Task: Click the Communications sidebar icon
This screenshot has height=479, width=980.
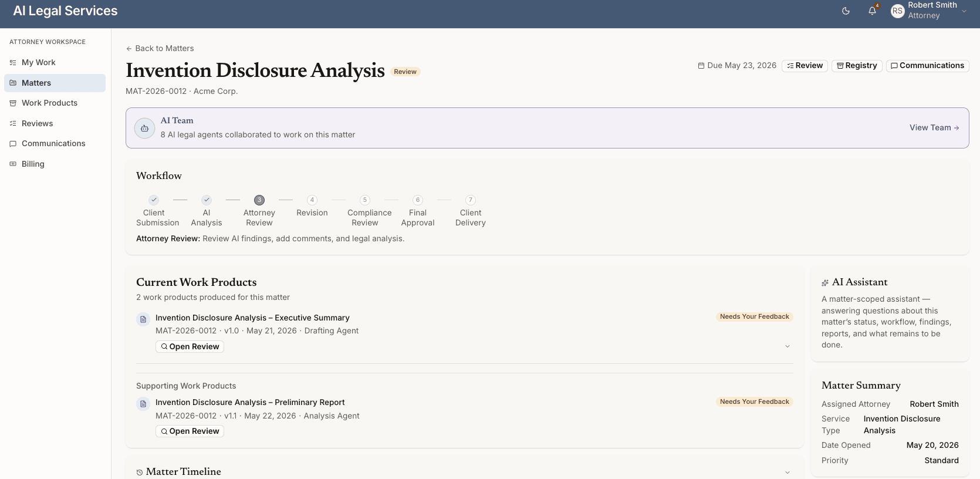Action: point(13,143)
